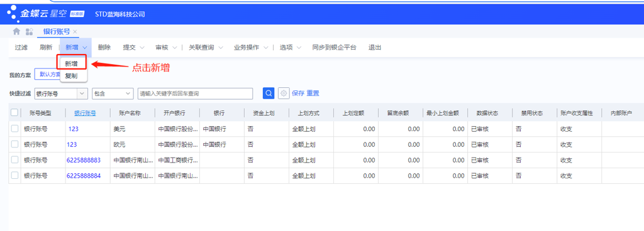Sort by the 银行账号 column header
The image size is (644, 231).
pos(86,113)
